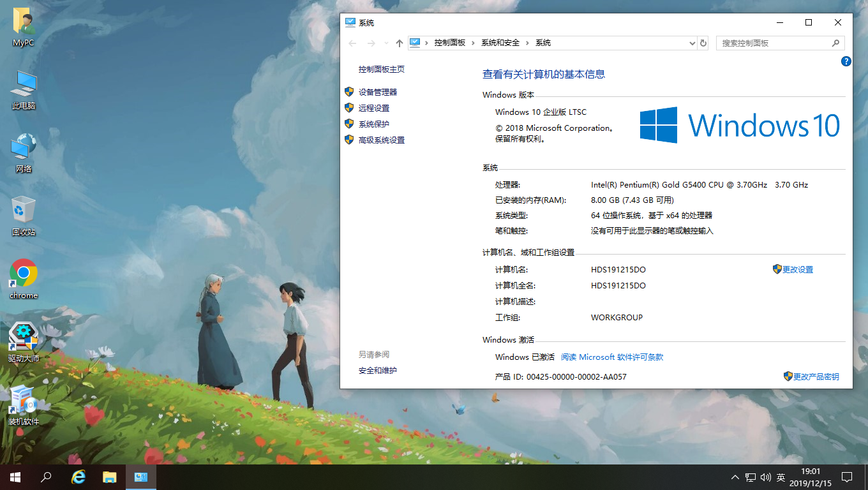The width and height of the screenshot is (868, 490).
Task: Close the 系统 window
Action: [x=838, y=22]
